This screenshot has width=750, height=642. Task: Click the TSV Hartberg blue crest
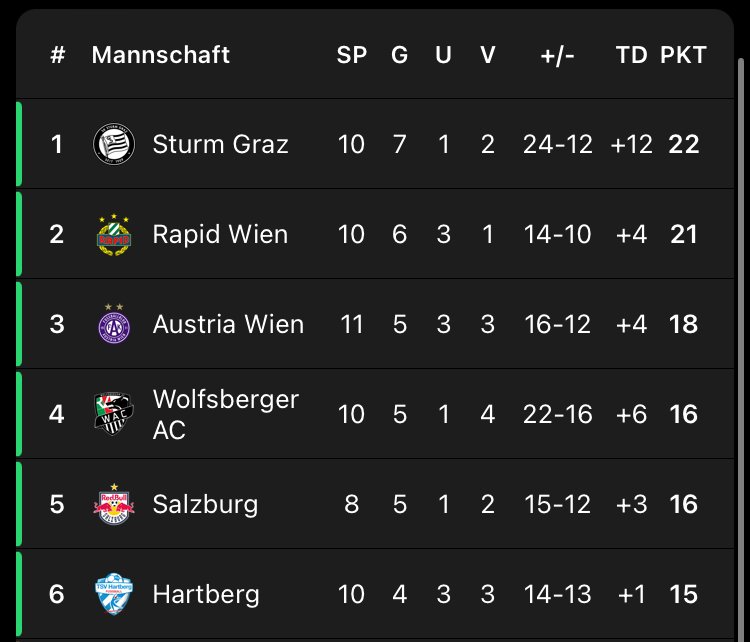click(x=114, y=594)
